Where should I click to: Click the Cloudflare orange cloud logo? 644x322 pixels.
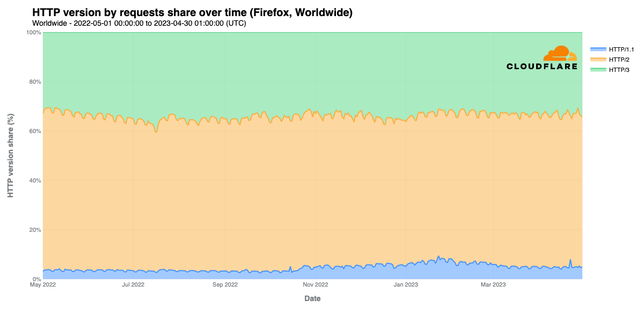pyautogui.click(x=559, y=54)
